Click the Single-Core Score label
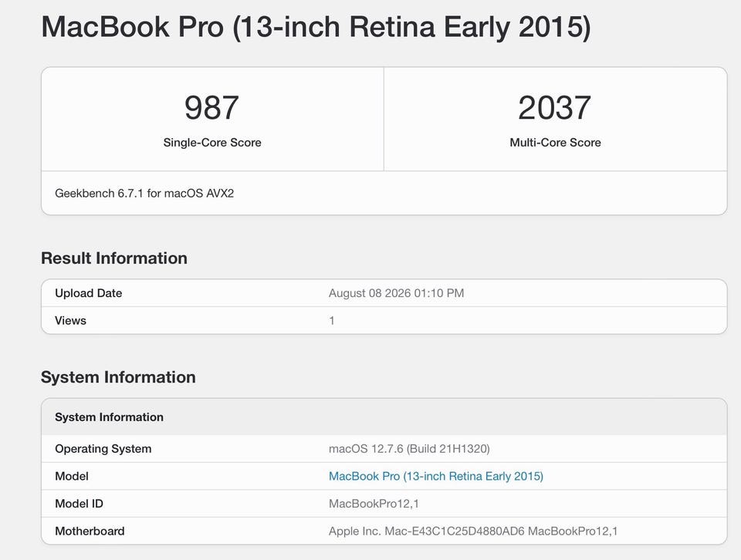This screenshot has width=741, height=560. click(x=212, y=143)
